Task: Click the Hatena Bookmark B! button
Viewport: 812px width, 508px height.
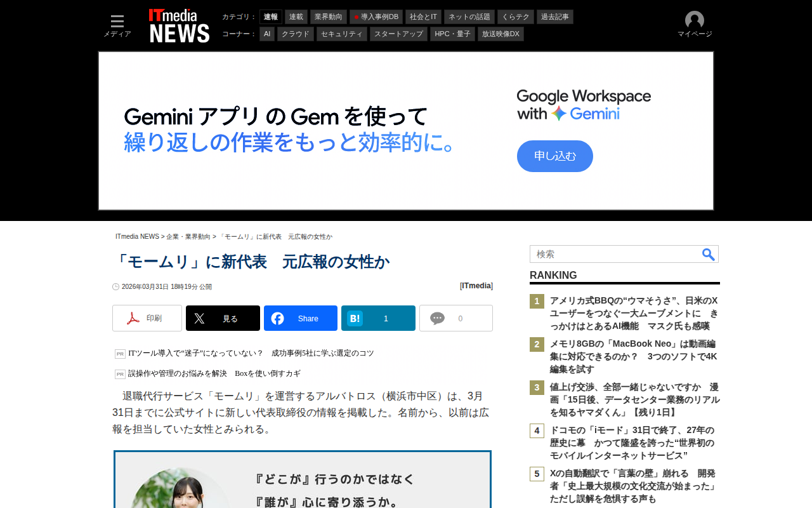Action: click(x=378, y=318)
